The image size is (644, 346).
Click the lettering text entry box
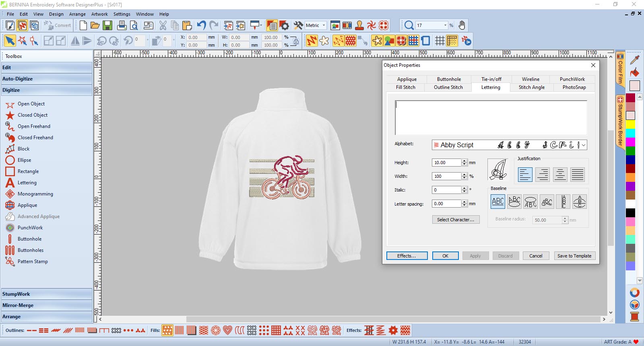coord(491,117)
